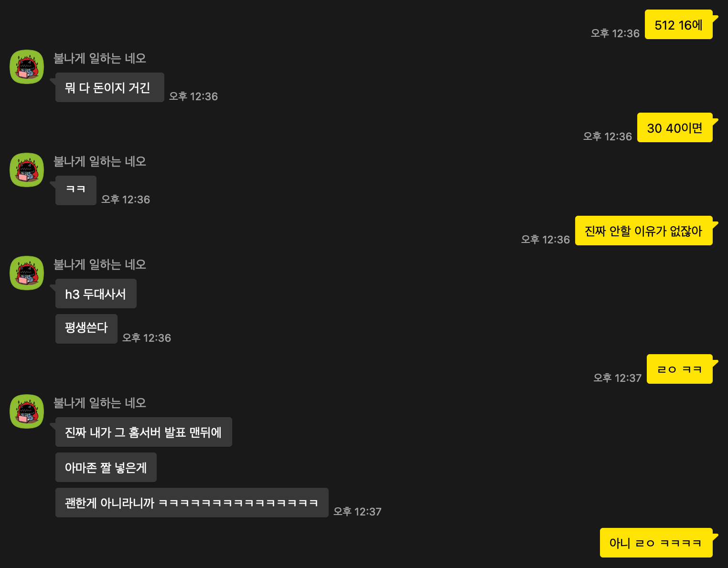The image size is (728, 568).
Task: Select the "평생쓴다" message bubble
Action: (86, 329)
